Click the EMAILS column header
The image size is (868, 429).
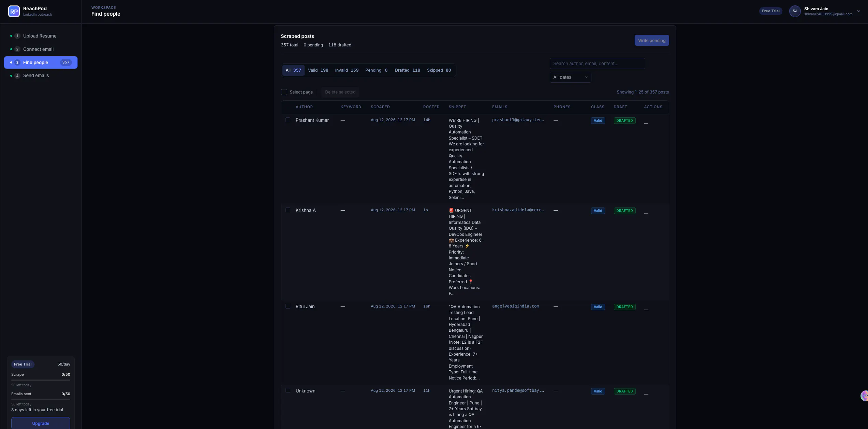coord(500,107)
